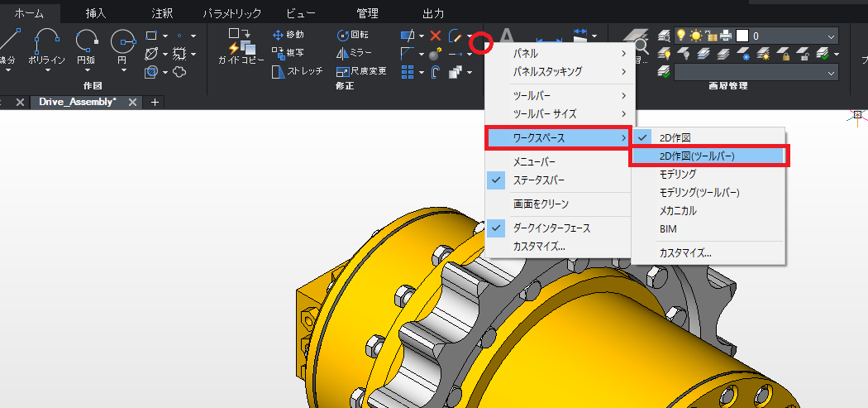Expand the Rectangle tool dropdown arrow
The width and height of the screenshot is (868, 408).
point(165,36)
